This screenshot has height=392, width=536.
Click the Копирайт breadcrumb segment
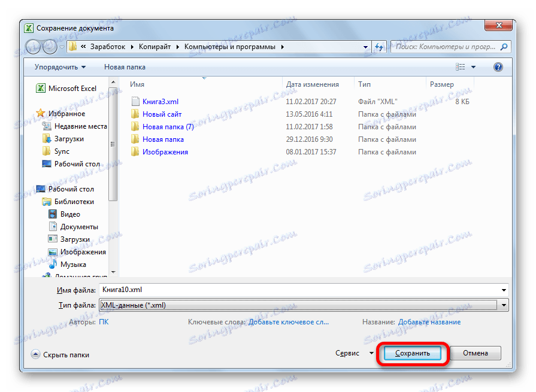tap(155, 47)
